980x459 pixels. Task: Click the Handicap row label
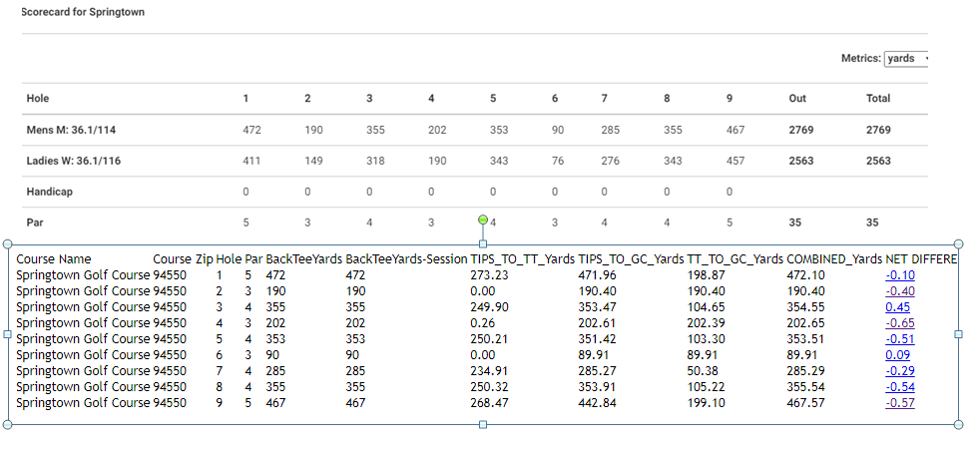[49, 192]
